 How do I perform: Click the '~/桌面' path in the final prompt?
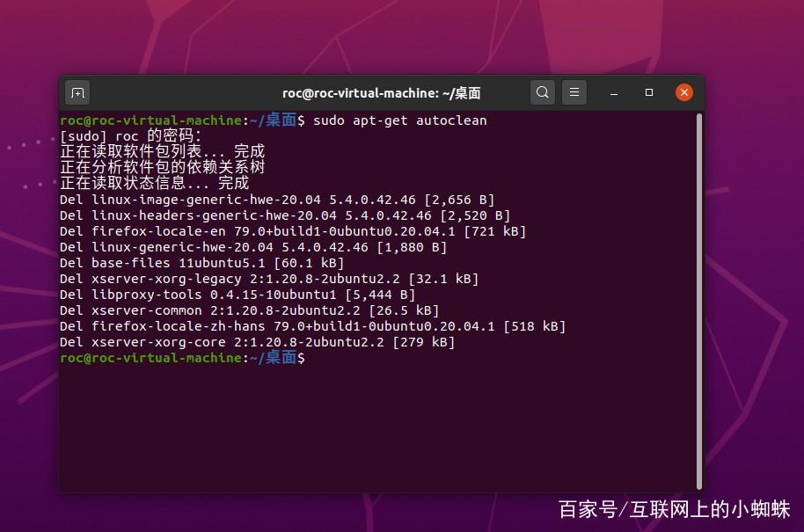pos(283,358)
